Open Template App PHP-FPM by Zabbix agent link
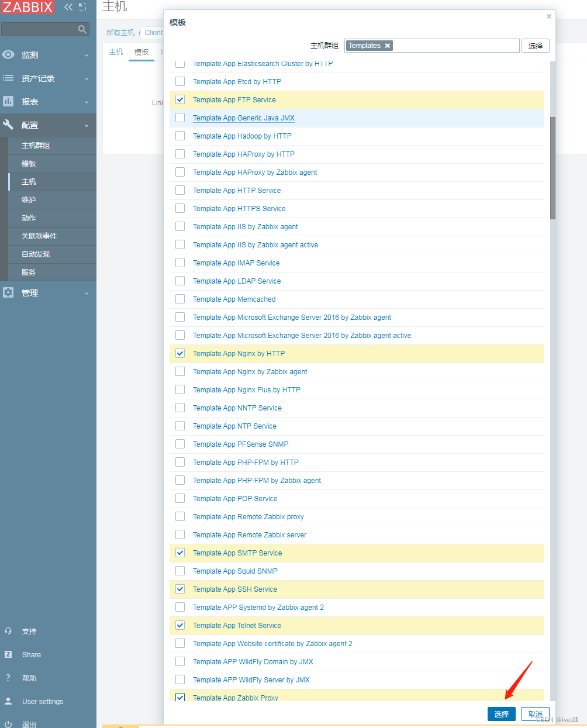This screenshot has width=587, height=728. [x=257, y=480]
